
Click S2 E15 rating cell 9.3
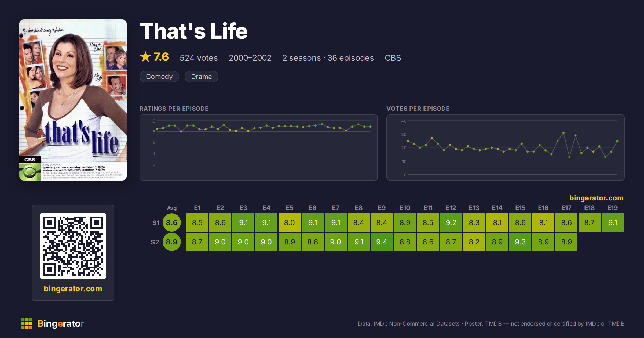pyautogui.click(x=520, y=242)
